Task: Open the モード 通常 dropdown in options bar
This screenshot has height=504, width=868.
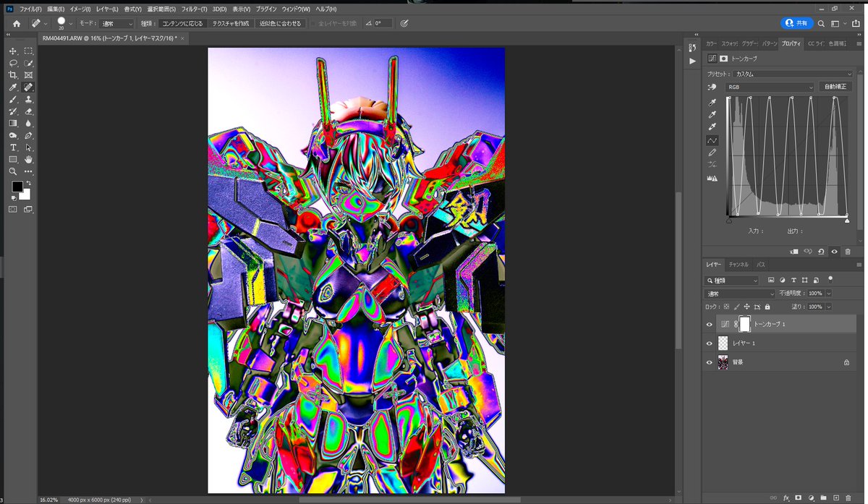Action: click(x=117, y=23)
